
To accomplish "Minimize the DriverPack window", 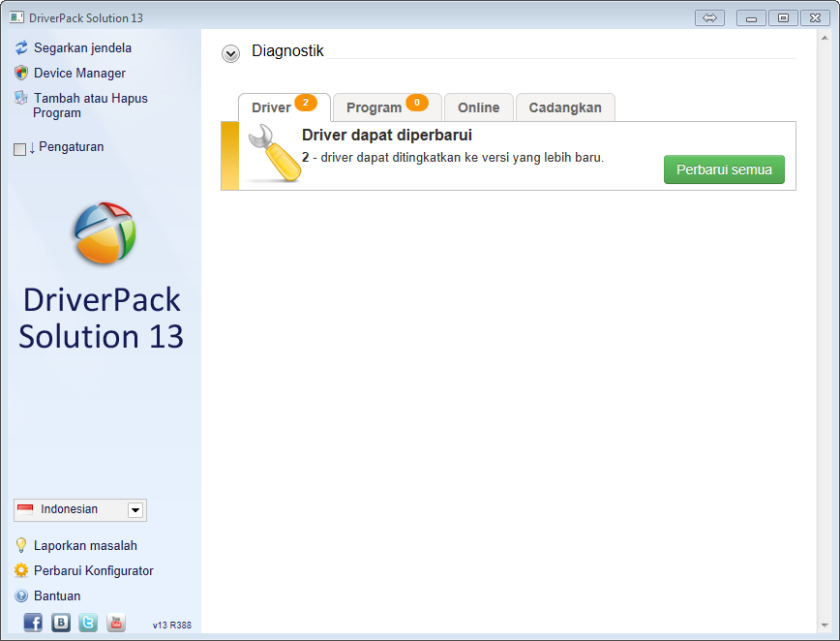I will (x=751, y=17).
